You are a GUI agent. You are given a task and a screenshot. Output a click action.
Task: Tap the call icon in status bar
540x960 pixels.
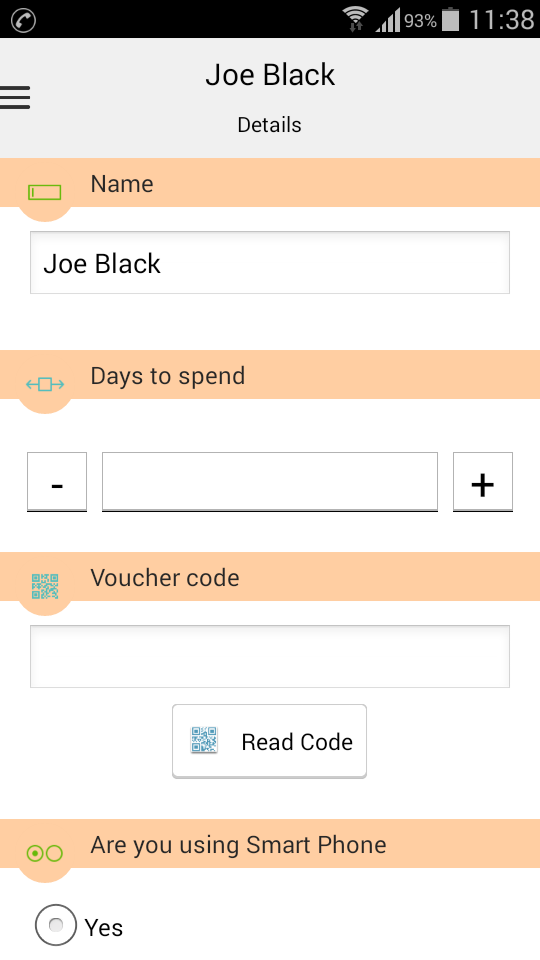point(23,20)
